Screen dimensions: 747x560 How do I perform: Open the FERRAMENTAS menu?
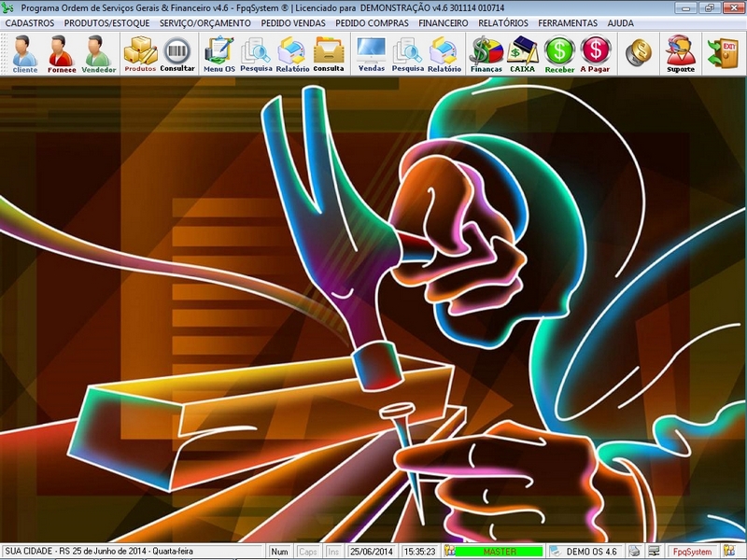[x=568, y=22]
